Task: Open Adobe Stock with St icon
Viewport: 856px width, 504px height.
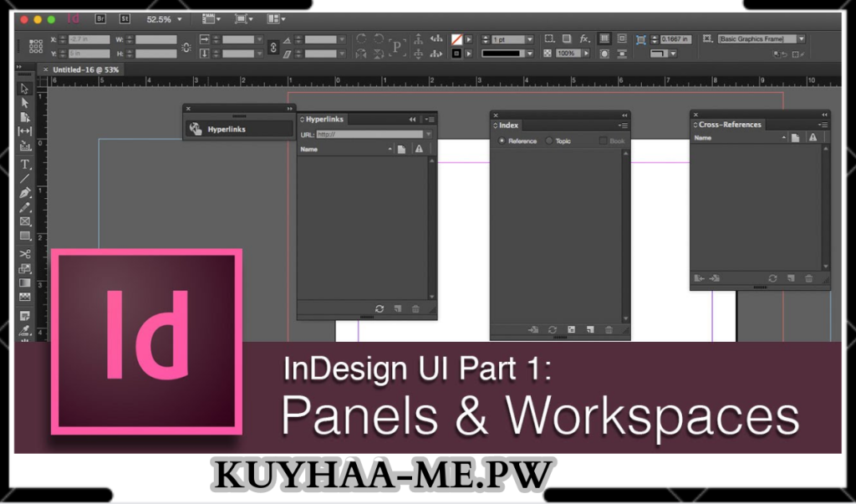Action: pyautogui.click(x=125, y=18)
